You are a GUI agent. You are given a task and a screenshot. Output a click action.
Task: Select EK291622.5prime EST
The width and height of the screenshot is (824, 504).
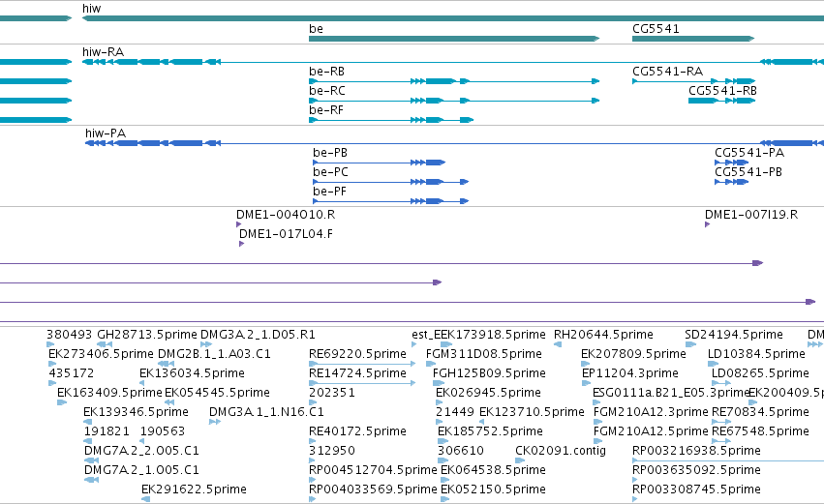click(145, 499)
